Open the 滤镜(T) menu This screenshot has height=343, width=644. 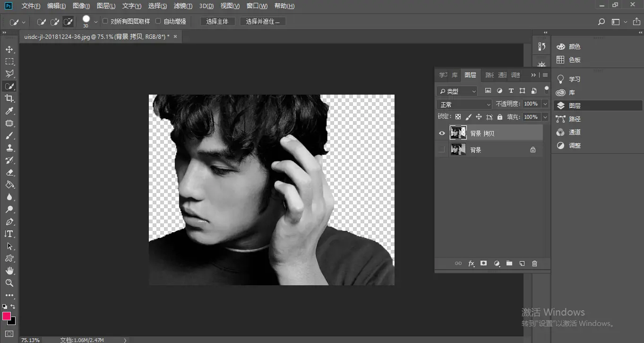point(183,6)
